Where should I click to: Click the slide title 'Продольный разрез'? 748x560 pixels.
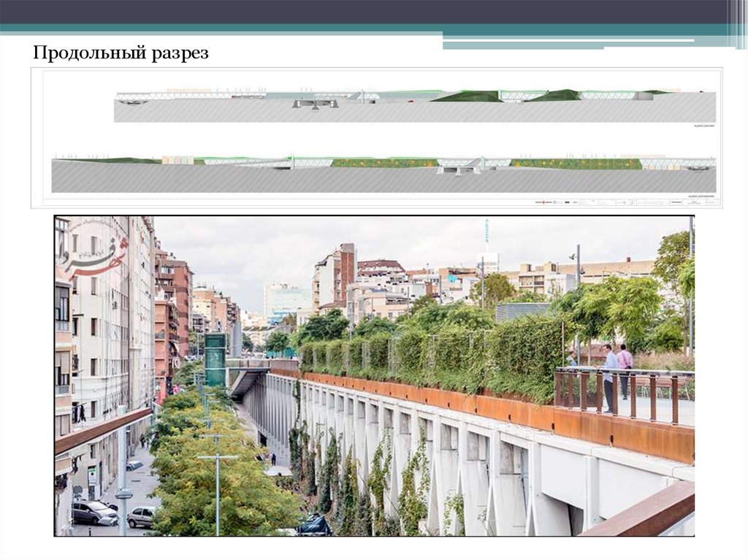coord(121,53)
